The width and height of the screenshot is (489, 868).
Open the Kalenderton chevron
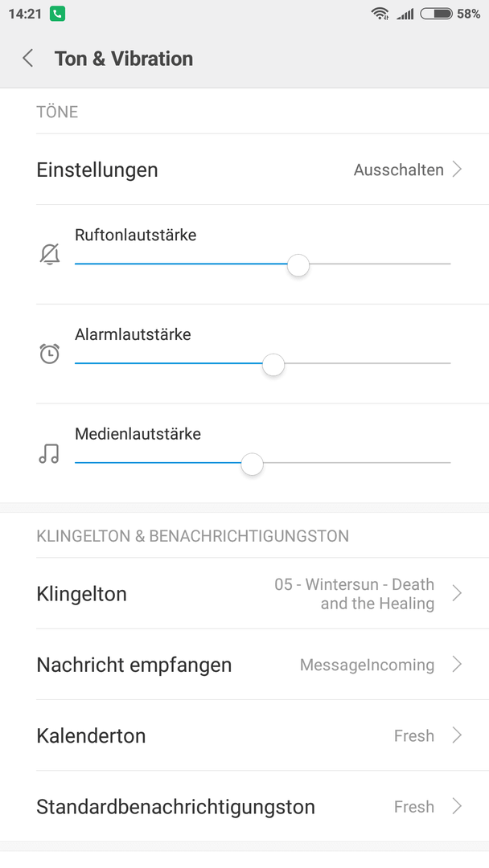[x=457, y=735]
